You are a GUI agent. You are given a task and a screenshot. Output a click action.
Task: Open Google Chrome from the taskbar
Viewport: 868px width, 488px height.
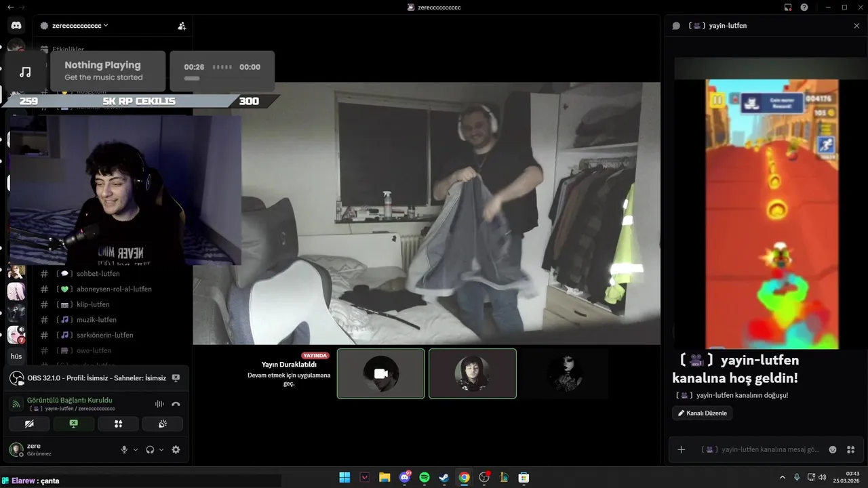(464, 477)
